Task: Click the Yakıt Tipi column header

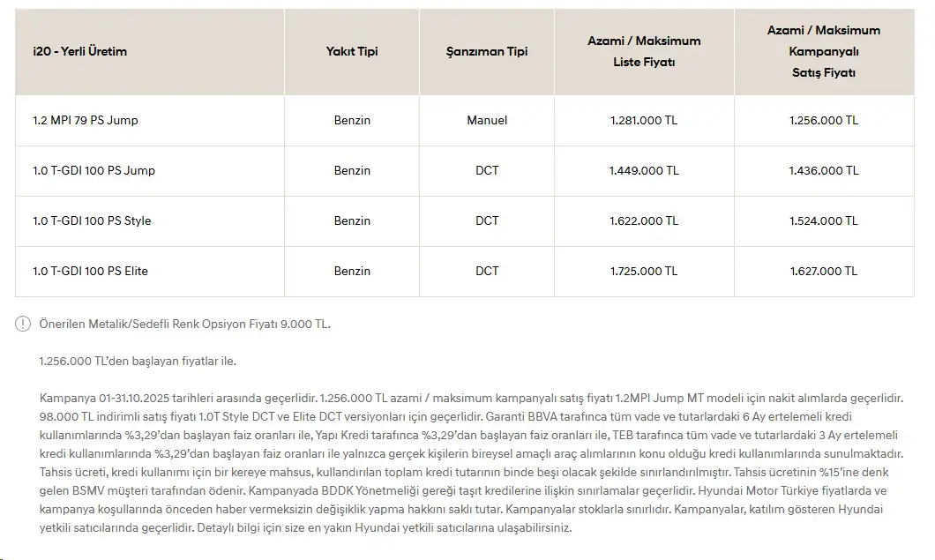Action: coord(352,51)
